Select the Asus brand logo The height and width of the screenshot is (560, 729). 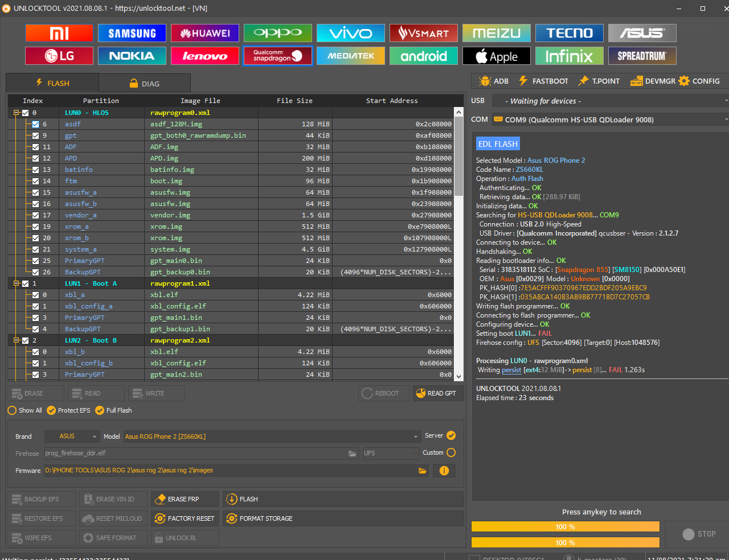642,33
